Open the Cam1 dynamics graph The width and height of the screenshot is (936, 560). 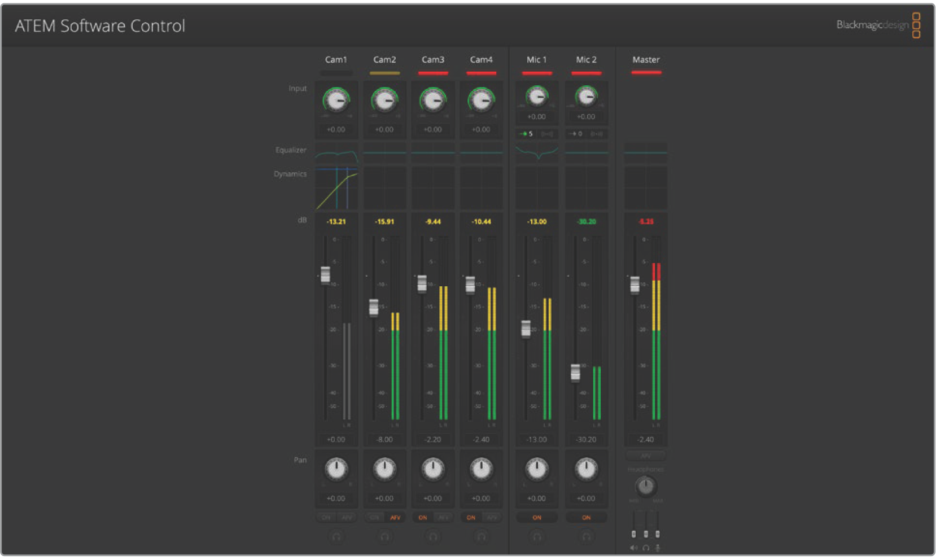click(336, 189)
